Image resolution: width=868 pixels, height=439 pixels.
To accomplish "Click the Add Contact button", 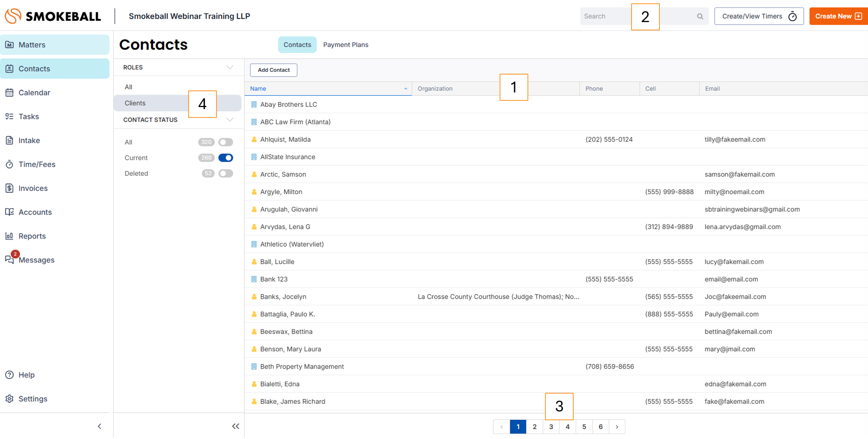I will 274,70.
